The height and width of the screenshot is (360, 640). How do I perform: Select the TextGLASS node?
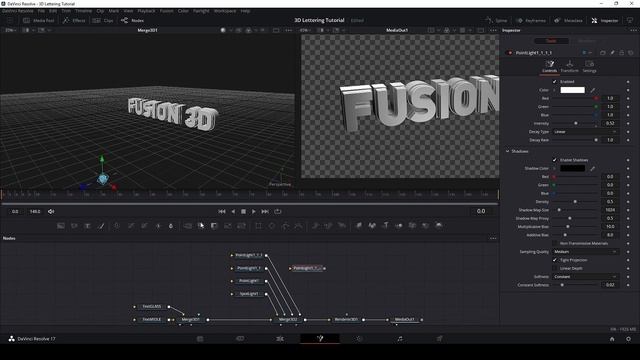pos(152,307)
